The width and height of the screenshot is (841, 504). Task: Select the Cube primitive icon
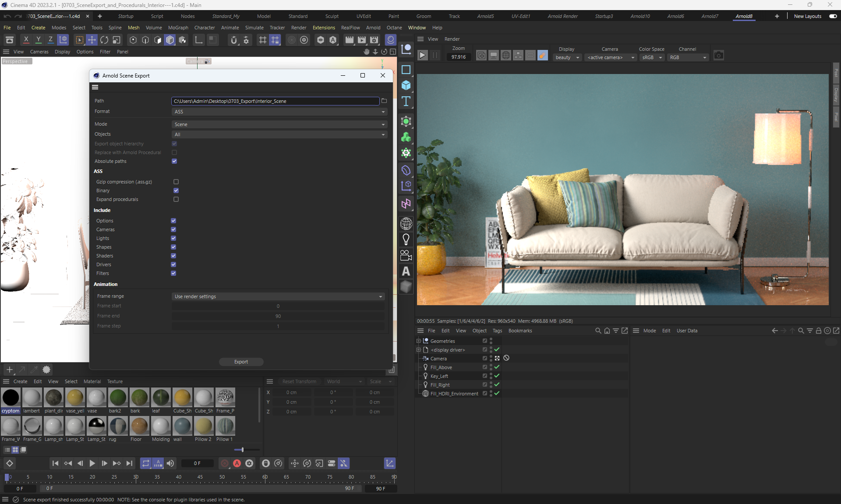coord(406,85)
